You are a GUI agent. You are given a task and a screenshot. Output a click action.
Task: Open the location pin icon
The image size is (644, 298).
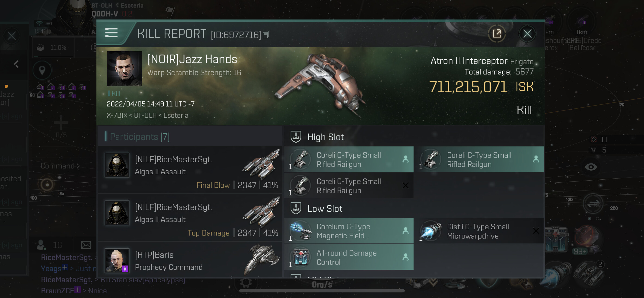(42, 70)
